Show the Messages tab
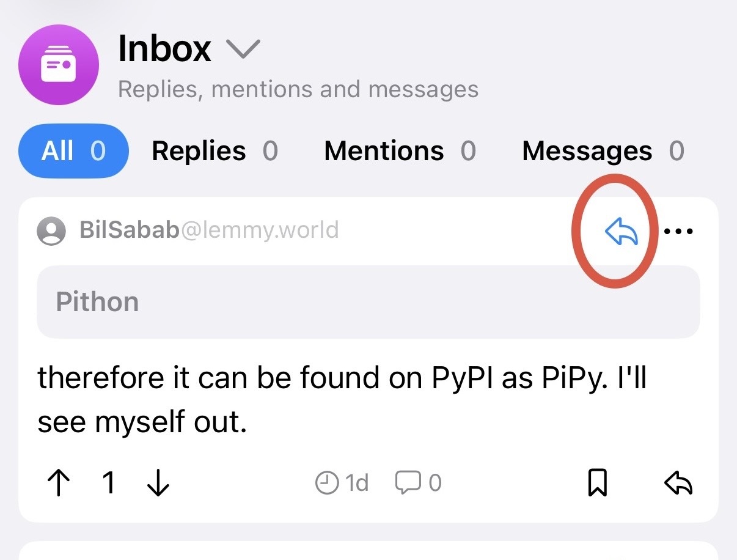737x560 pixels. 603,151
